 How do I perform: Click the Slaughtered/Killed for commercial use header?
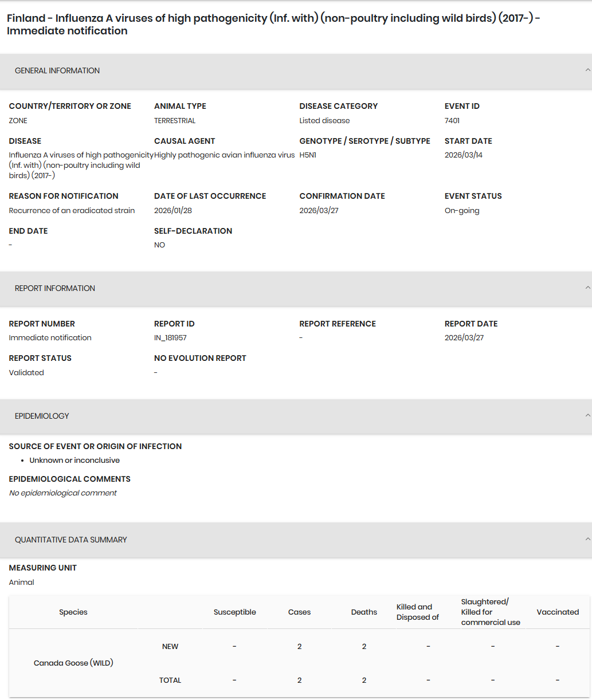click(x=491, y=612)
